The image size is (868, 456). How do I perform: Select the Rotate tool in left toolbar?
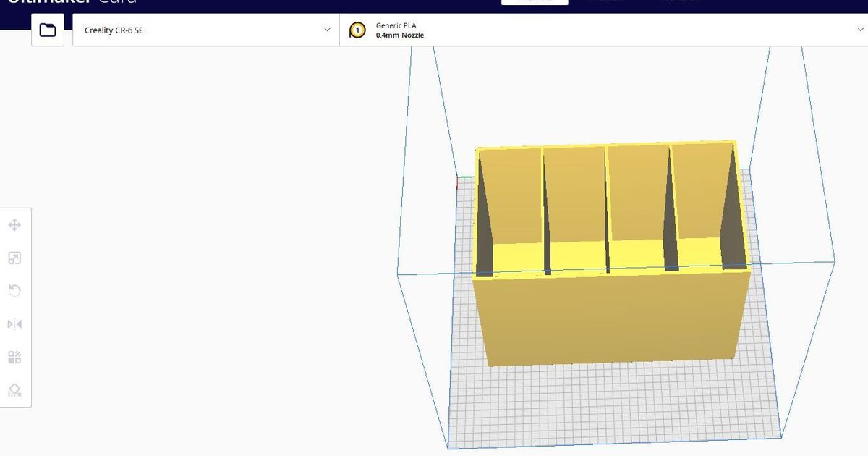(14, 291)
